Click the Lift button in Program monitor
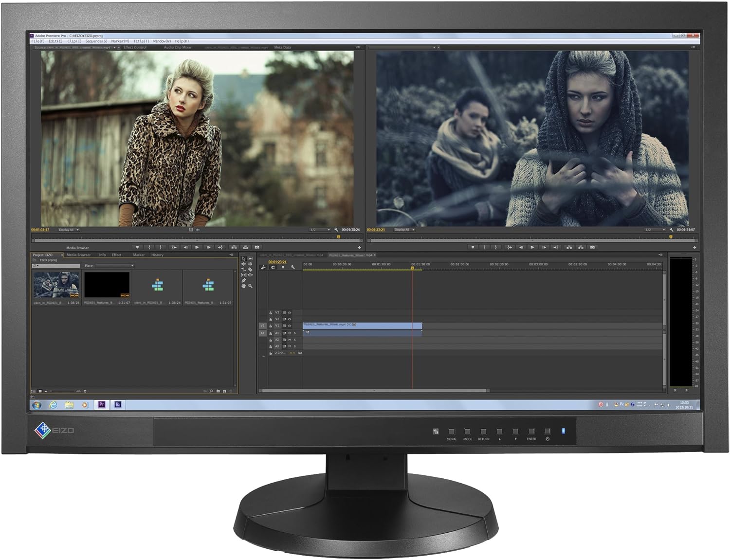This screenshot has width=730, height=560. [569, 247]
